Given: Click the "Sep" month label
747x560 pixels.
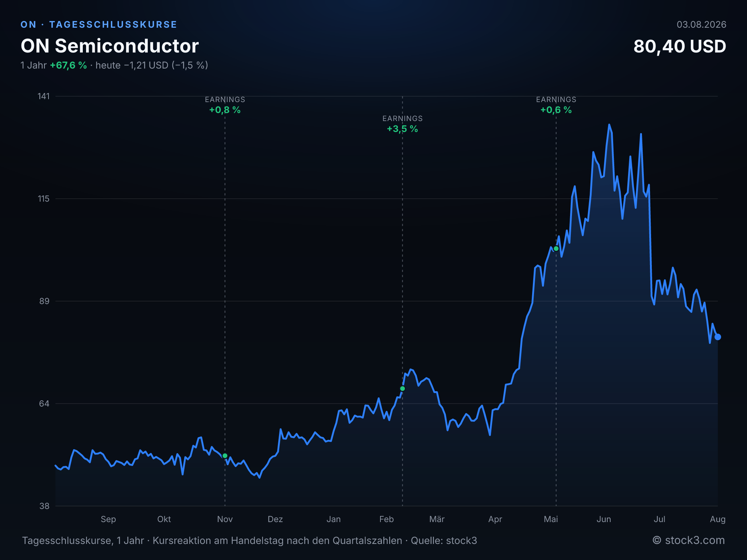Looking at the screenshot, I should (108, 519).
